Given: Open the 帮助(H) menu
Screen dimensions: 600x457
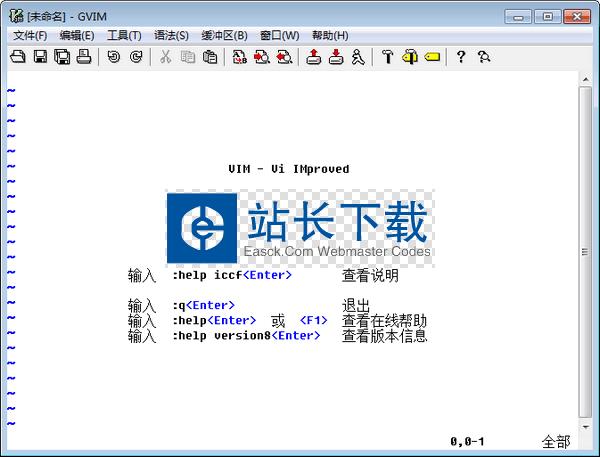Looking at the screenshot, I should click(330, 36).
